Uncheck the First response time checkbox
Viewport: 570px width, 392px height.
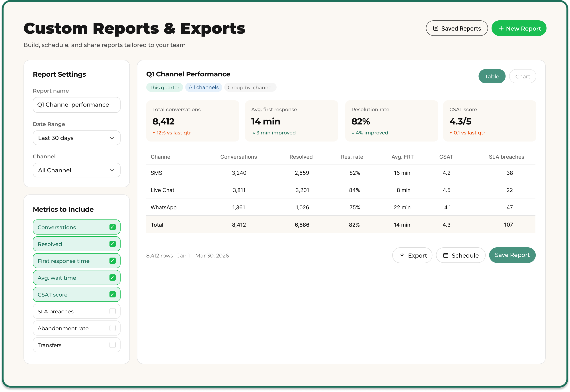point(113,261)
